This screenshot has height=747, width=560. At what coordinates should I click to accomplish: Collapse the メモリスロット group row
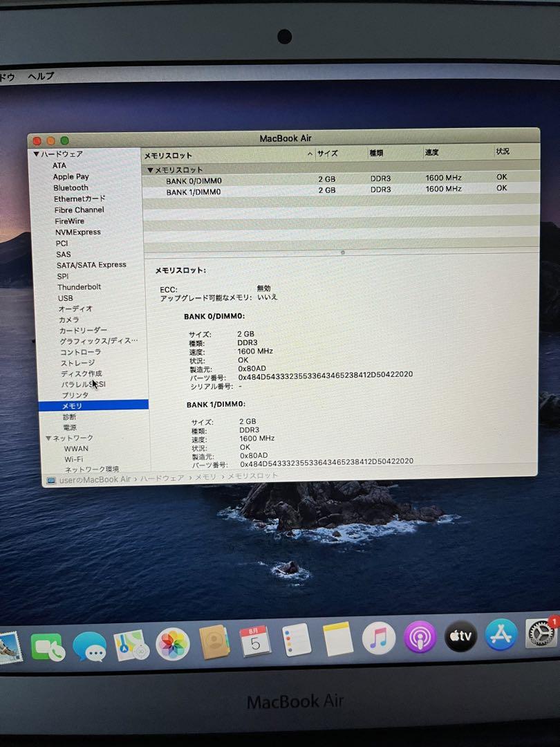click(x=150, y=170)
